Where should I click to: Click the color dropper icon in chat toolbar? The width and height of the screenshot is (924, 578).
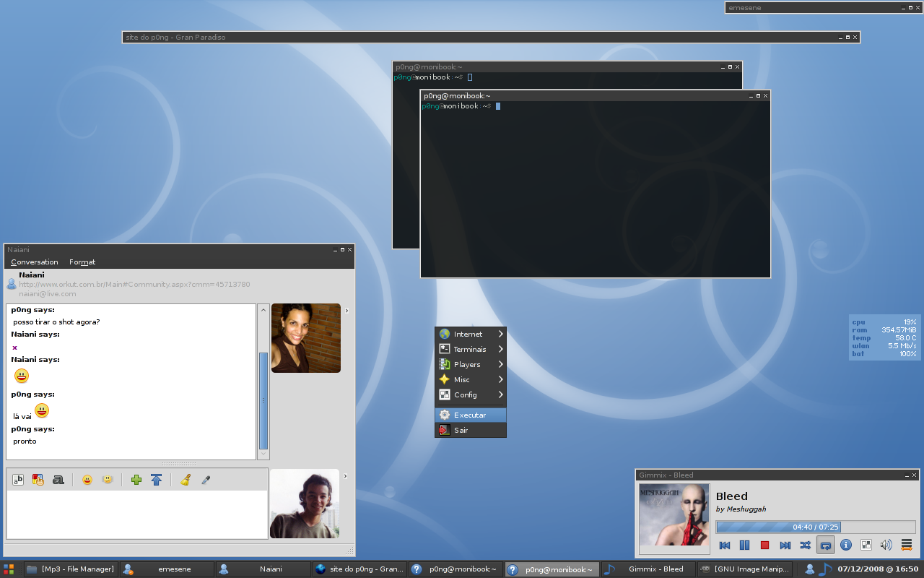pyautogui.click(x=206, y=480)
